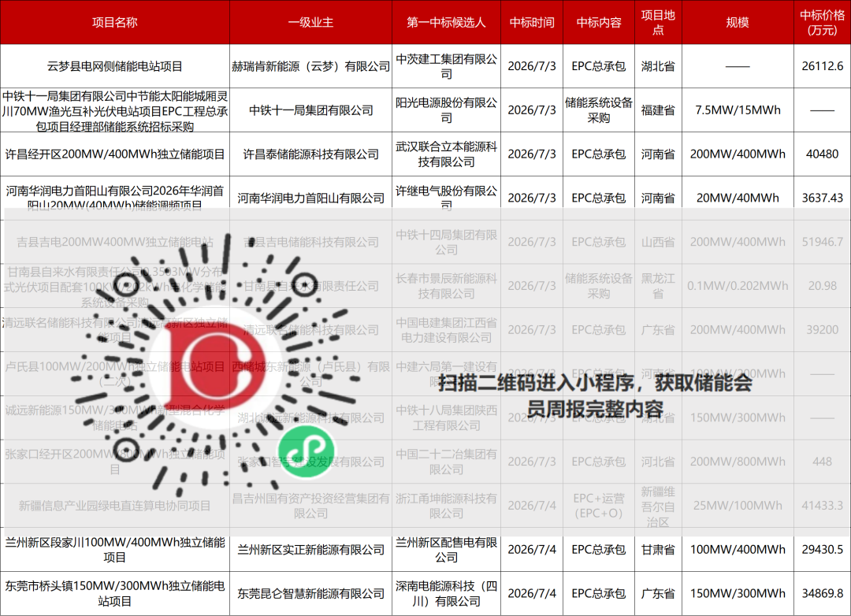Select the '许继电气股份有限公司' cell
Screen dimensions: 851x616
pyautogui.click(x=446, y=198)
